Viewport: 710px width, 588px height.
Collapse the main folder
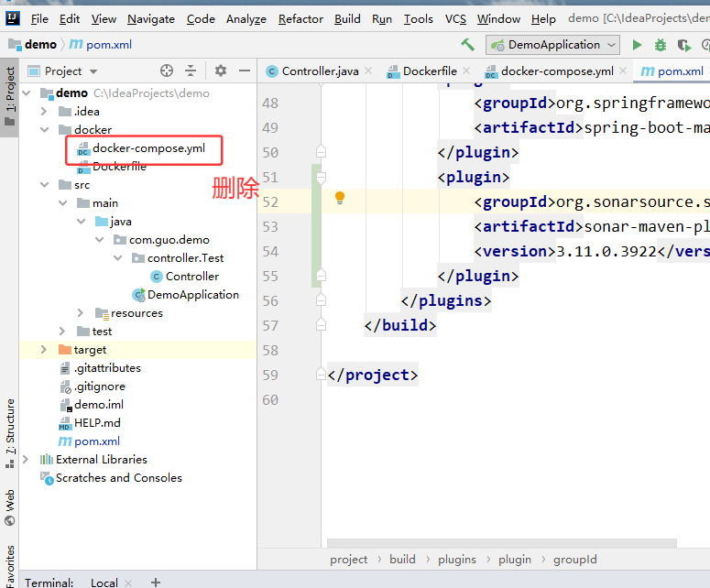tap(62, 203)
